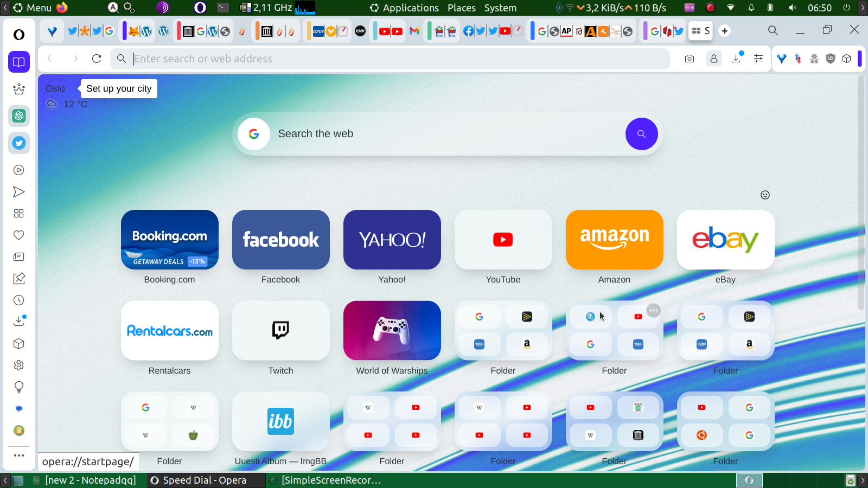Click the uBlock Origin extension icon
Screen dimensions: 868x488
click(831, 59)
